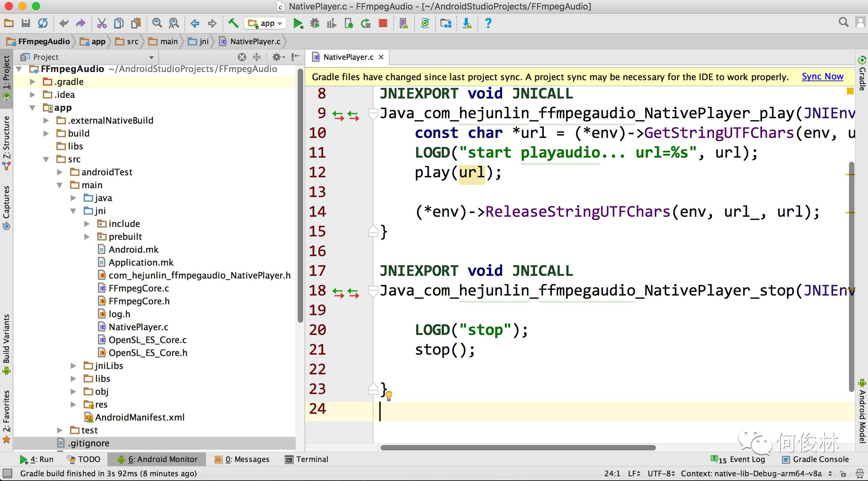868x481 pixels.
Task: Open the Terminal tool tab
Action: coord(307,459)
